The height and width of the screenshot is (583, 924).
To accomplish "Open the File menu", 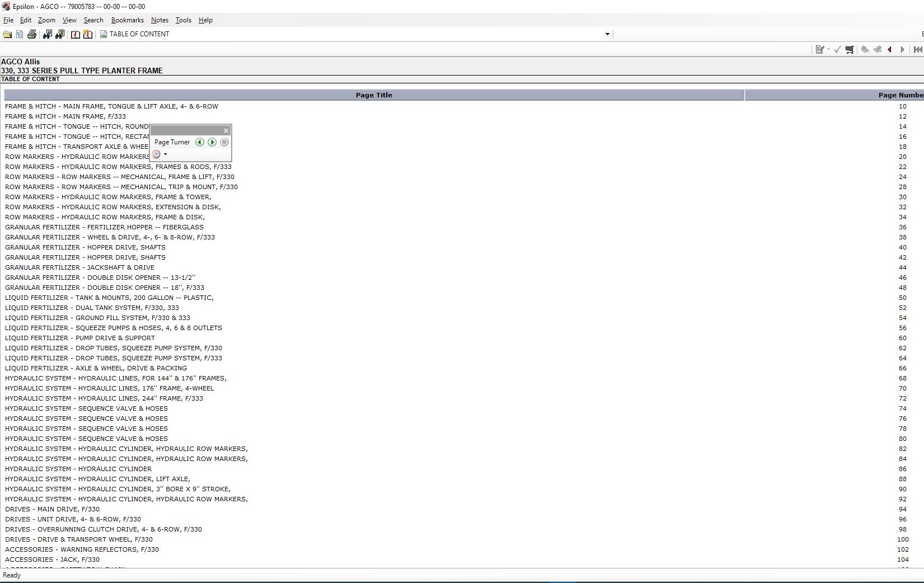I will tap(8, 20).
